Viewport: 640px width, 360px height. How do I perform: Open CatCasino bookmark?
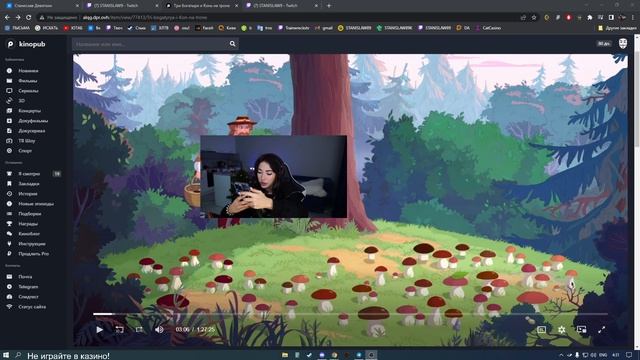tap(488, 28)
